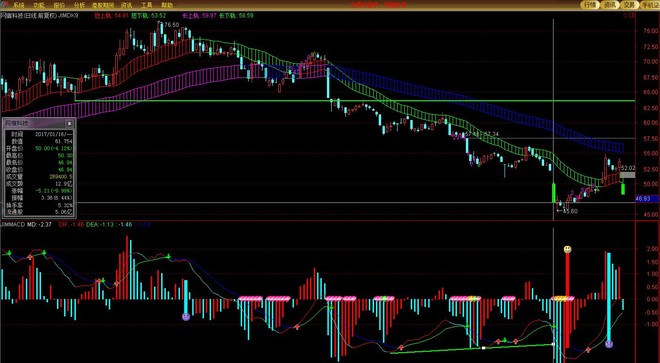
Task: Open the 报价 menu
Action: (59, 5)
